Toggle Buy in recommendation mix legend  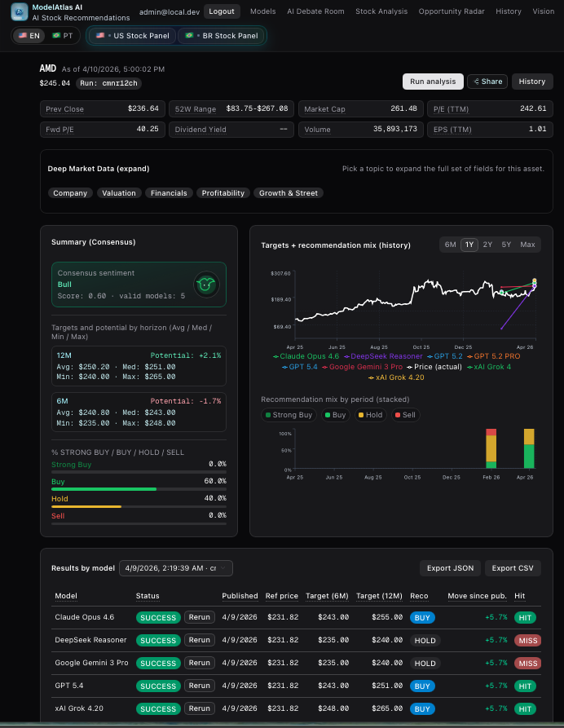point(335,415)
